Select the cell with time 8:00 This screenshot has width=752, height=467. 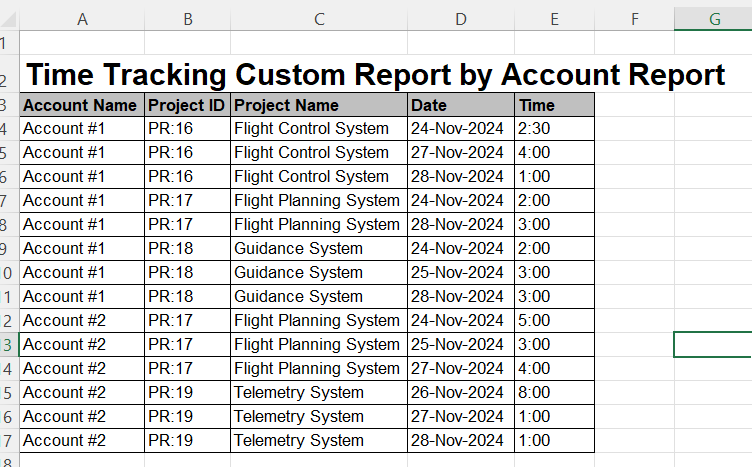(x=554, y=393)
